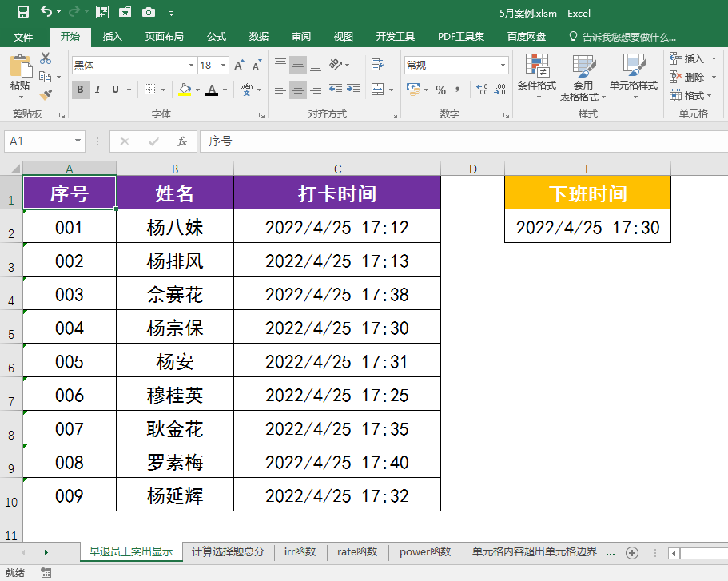Select cell containing 穆桂英
This screenshot has height=581, width=728.
(174, 394)
